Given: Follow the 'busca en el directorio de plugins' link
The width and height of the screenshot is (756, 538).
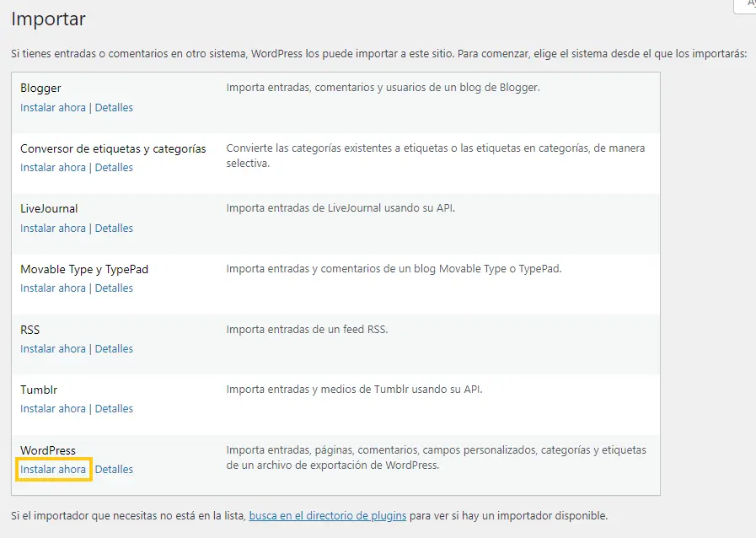Looking at the screenshot, I should [x=328, y=516].
